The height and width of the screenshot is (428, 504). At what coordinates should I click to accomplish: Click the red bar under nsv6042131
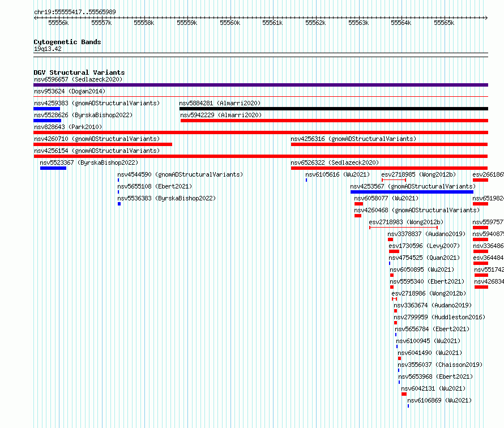(404, 394)
